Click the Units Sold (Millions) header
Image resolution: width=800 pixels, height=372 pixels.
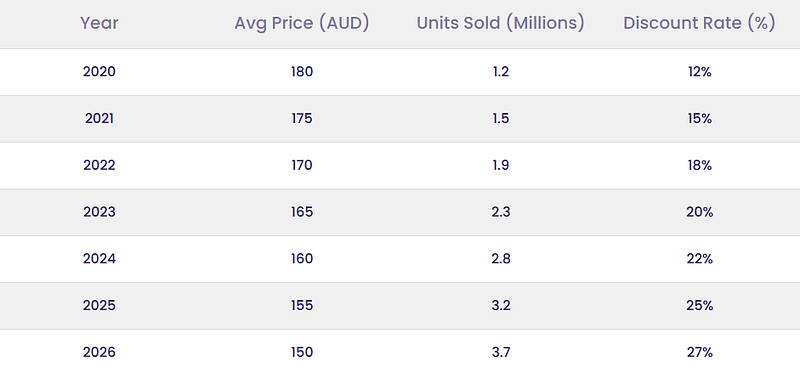[x=501, y=23]
